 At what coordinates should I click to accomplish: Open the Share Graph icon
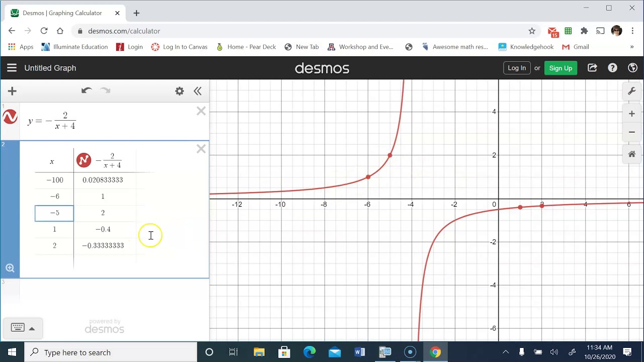pos(592,68)
